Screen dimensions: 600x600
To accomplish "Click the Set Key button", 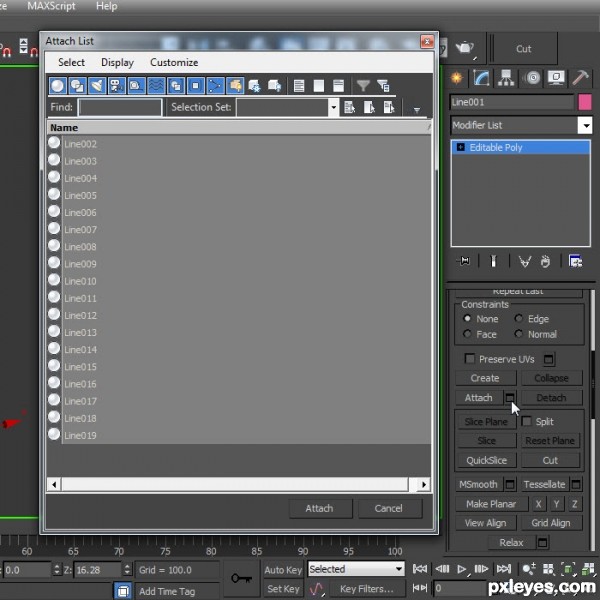I will pyautogui.click(x=283, y=589).
